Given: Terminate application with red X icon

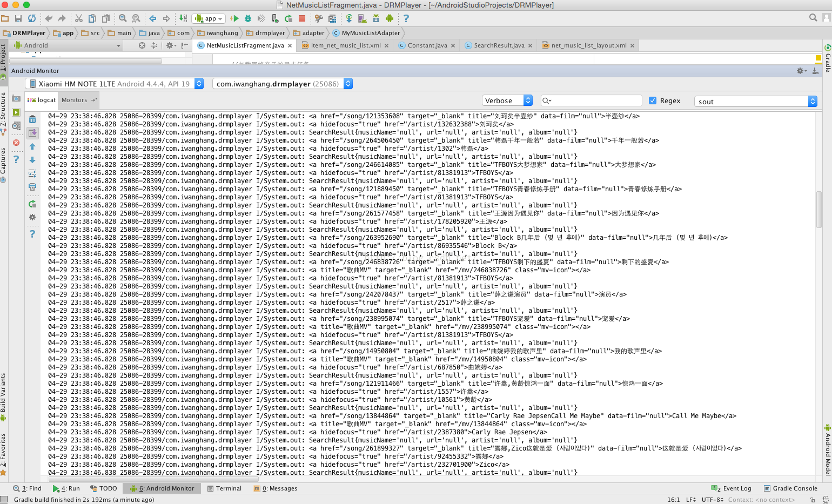Looking at the screenshot, I should [16, 143].
